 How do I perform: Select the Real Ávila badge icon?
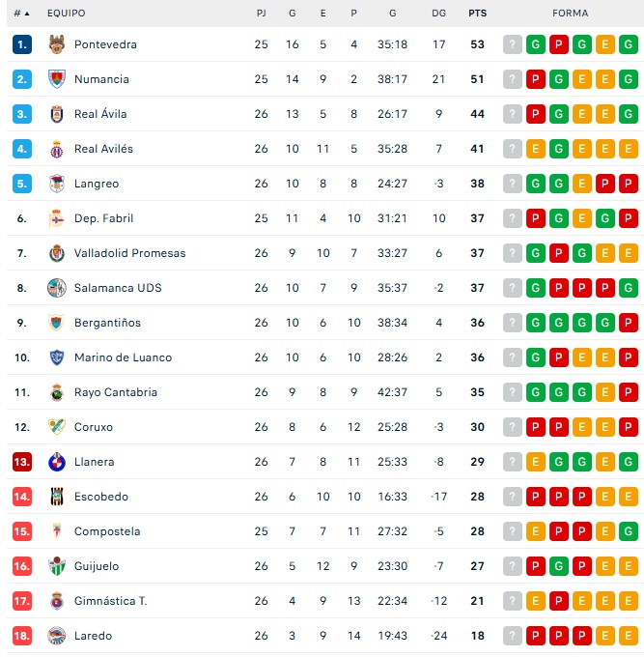56,114
